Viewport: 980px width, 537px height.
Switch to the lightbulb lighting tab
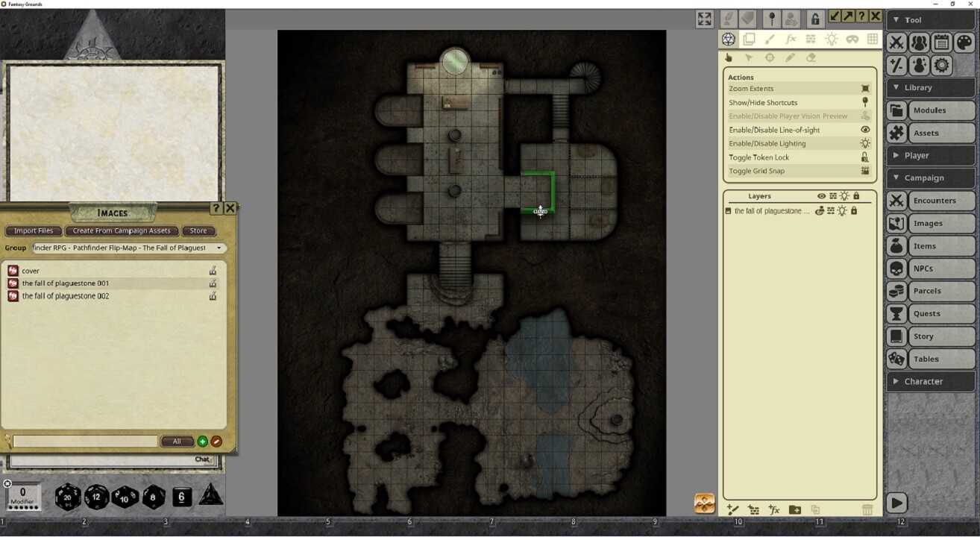pyautogui.click(x=832, y=40)
